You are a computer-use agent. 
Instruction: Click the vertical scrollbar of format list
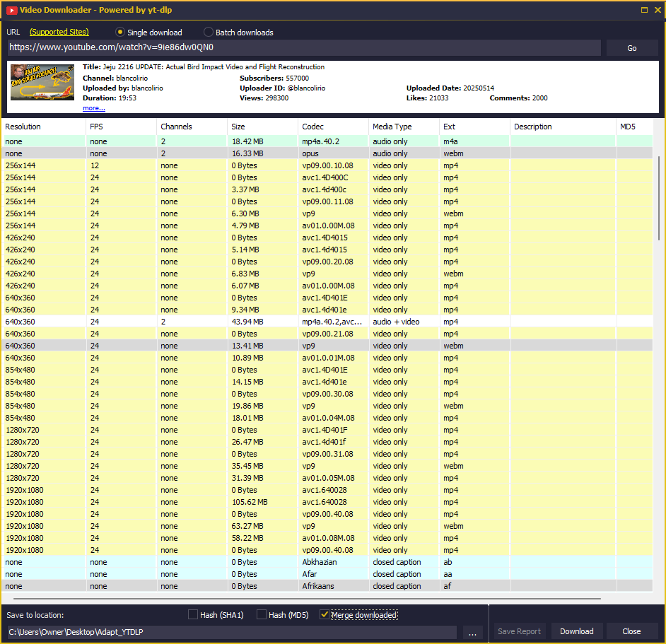(659, 199)
